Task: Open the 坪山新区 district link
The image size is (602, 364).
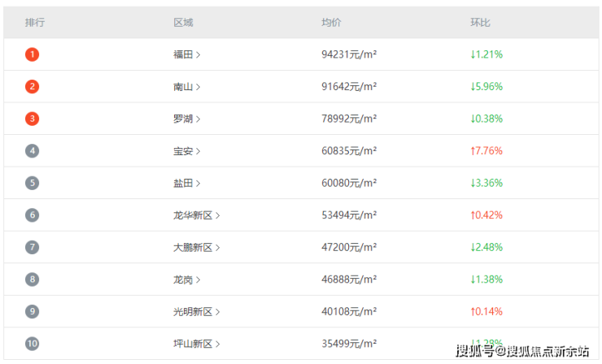Action: [196, 344]
